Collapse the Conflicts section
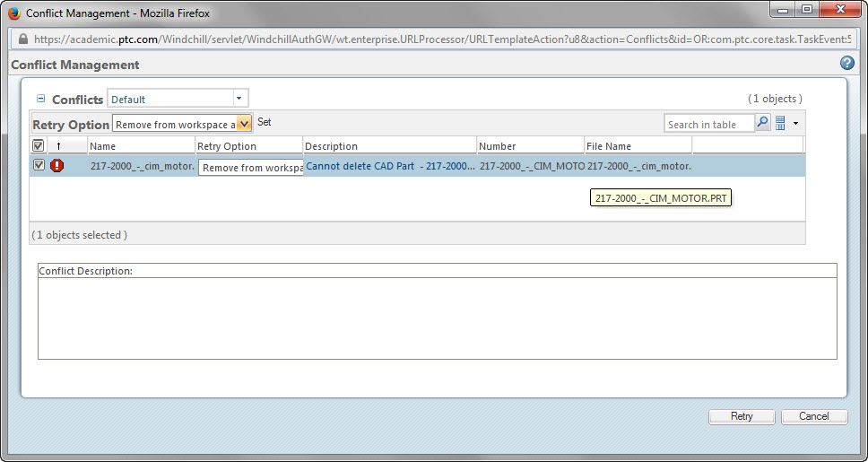Image resolution: width=868 pixels, height=462 pixels. [x=40, y=99]
